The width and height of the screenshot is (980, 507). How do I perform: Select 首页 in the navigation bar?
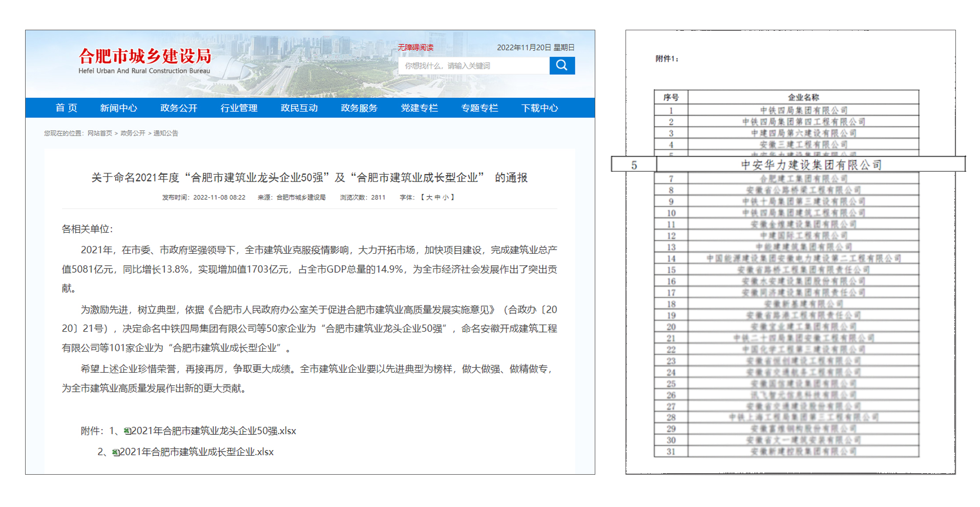tap(67, 108)
